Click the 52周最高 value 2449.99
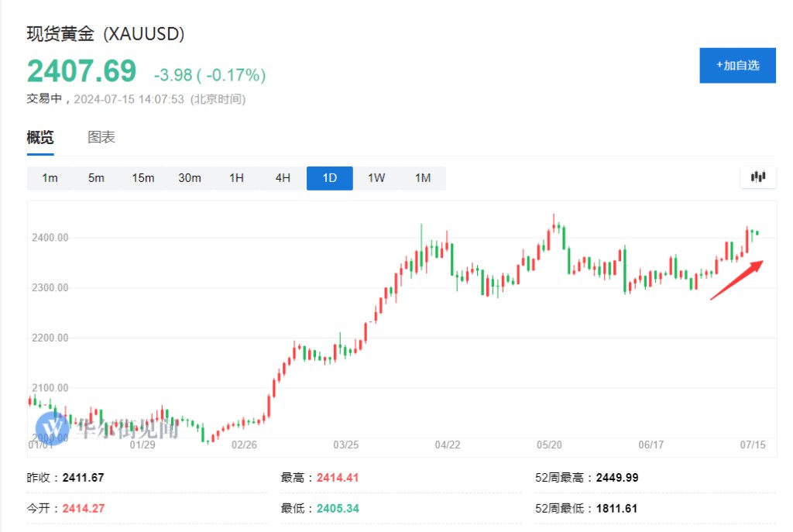The image size is (793, 532). pyautogui.click(x=616, y=478)
